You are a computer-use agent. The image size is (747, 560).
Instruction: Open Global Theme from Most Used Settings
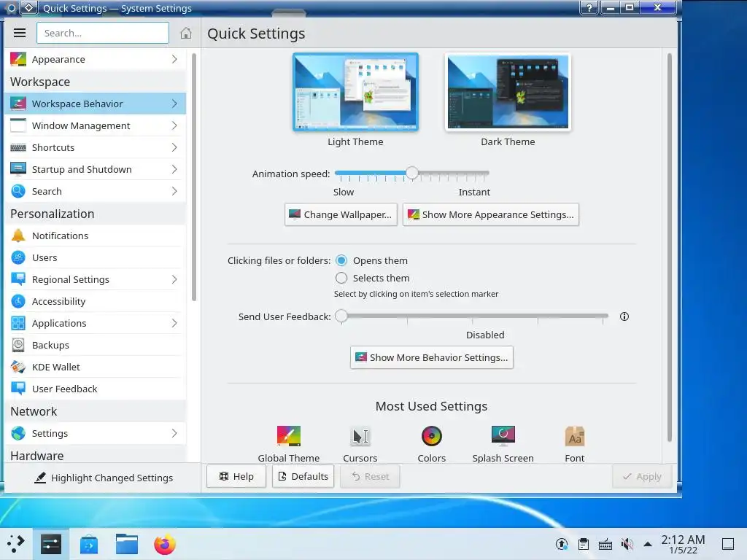point(289,444)
